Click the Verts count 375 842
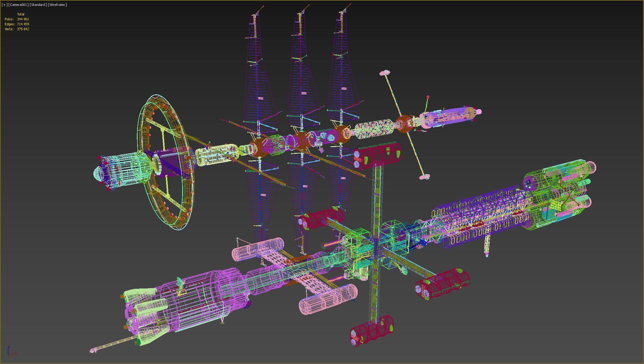 tap(23, 29)
